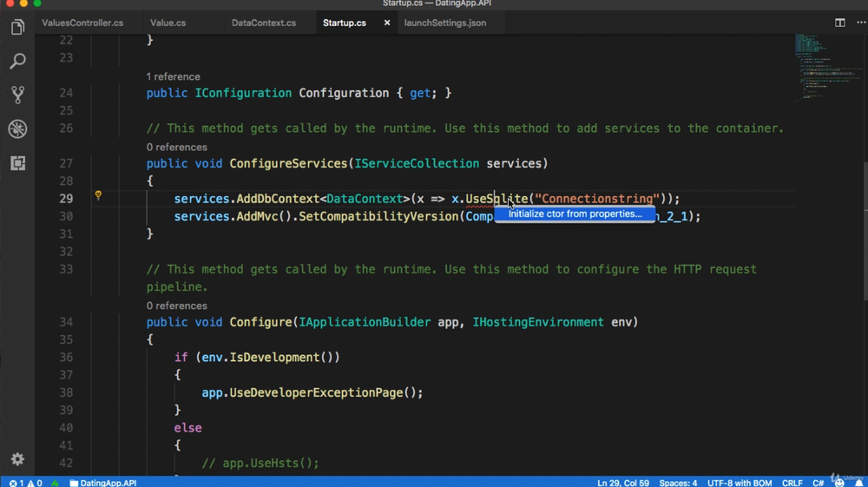Click '0 references' CodeLens above ConfigureServices
Screen dimensions: 868x487
pos(176,147)
